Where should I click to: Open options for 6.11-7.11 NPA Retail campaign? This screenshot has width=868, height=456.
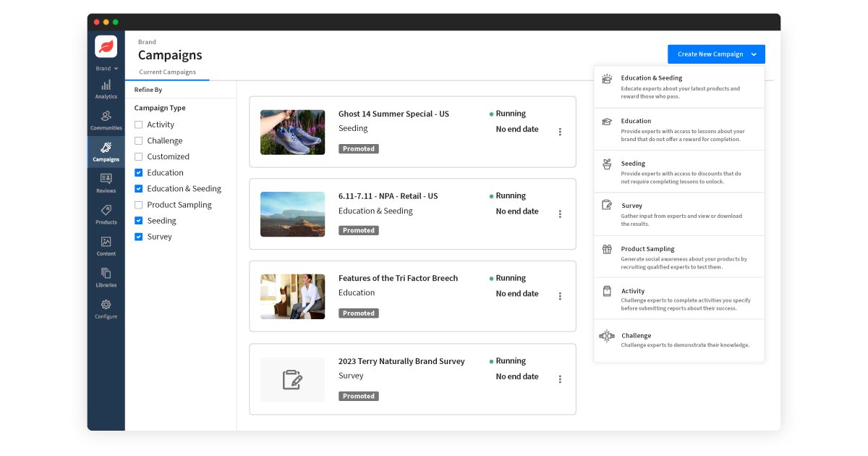560,214
